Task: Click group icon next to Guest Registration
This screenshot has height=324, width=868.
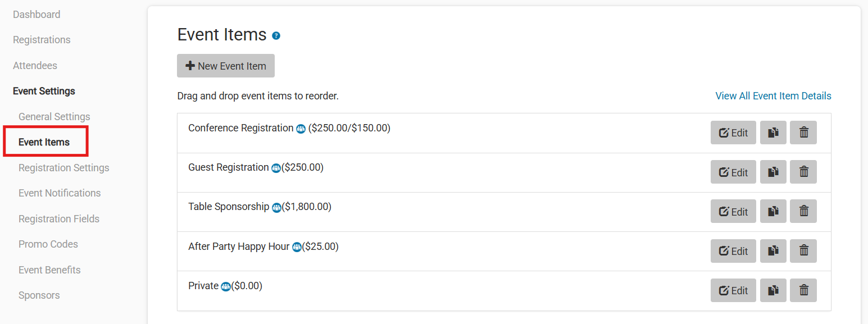Action: (276, 168)
